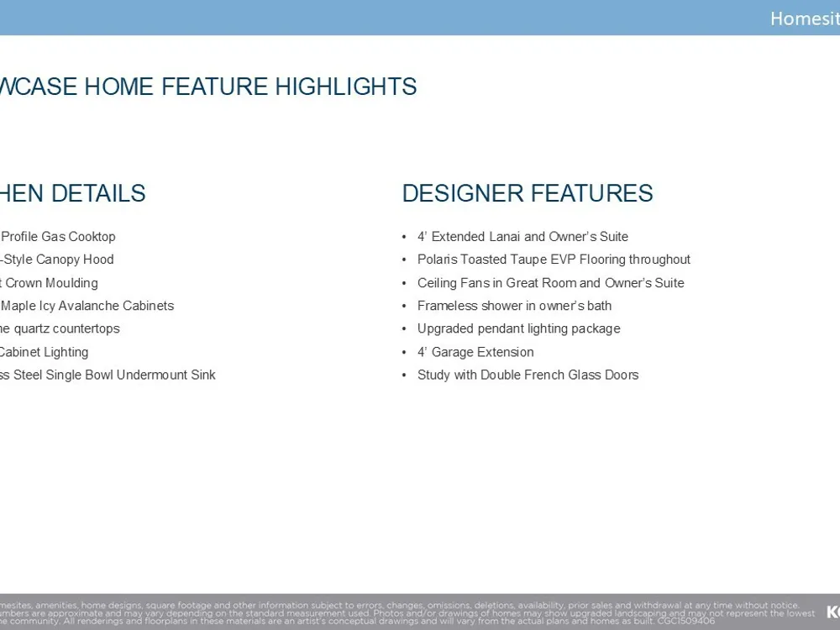Click the Cabinet Lighting item
The height and width of the screenshot is (630, 840).
[44, 352]
